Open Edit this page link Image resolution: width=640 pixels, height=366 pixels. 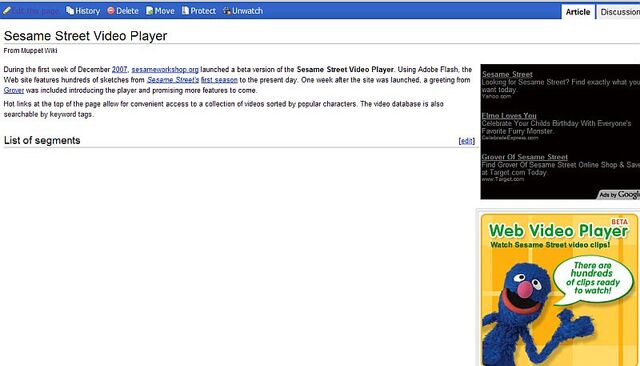(x=36, y=11)
